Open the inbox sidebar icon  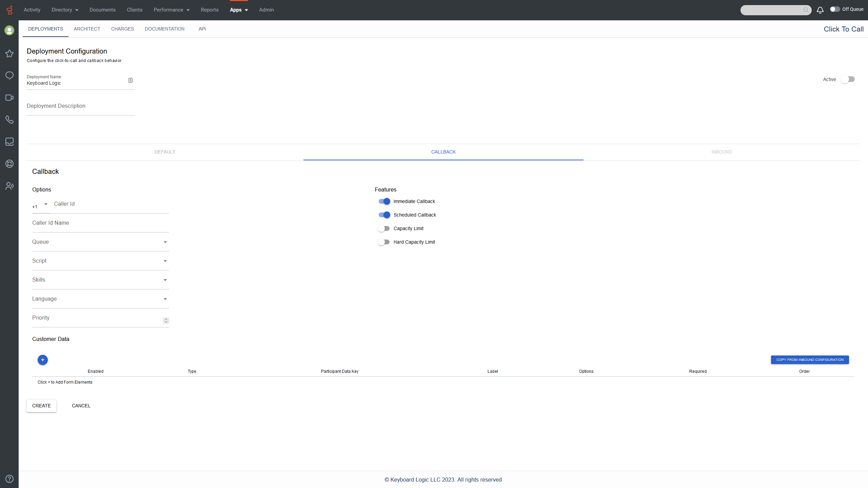pos(9,142)
